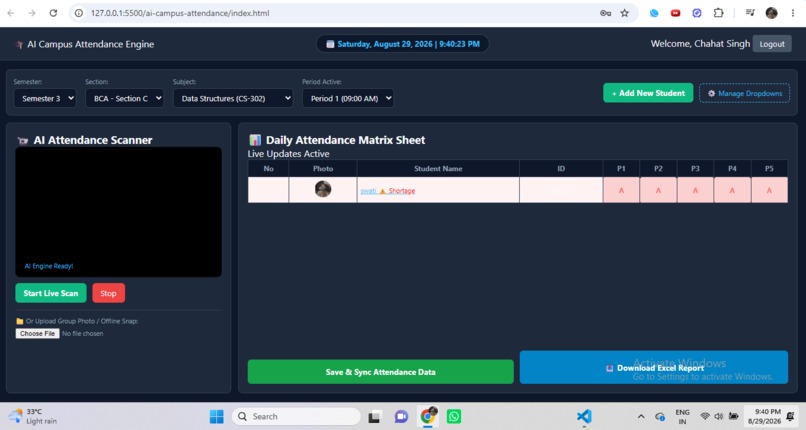Screen dimensions: 806x430
Task: Open the purple circular extension icon
Action: 697,13
